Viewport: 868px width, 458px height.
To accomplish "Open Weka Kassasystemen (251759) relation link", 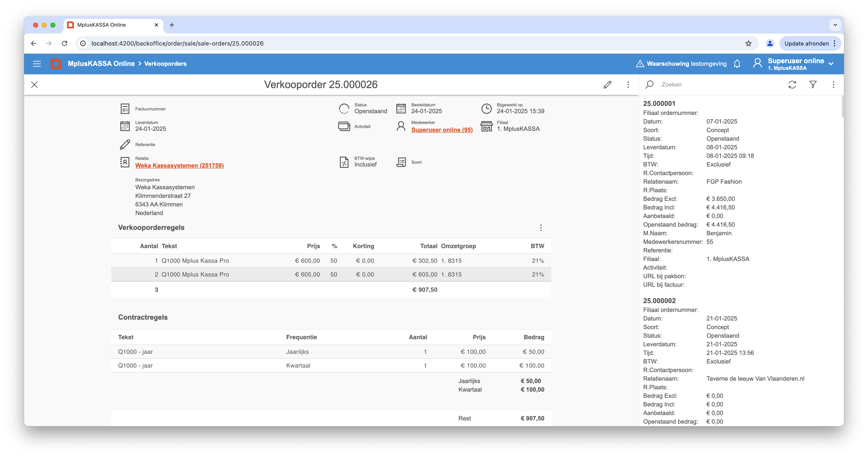I will (179, 165).
